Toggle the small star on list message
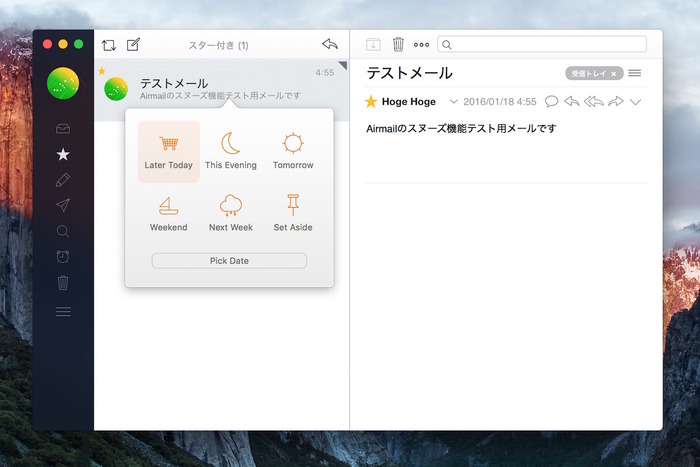Image resolution: width=700 pixels, height=467 pixels. click(102, 71)
